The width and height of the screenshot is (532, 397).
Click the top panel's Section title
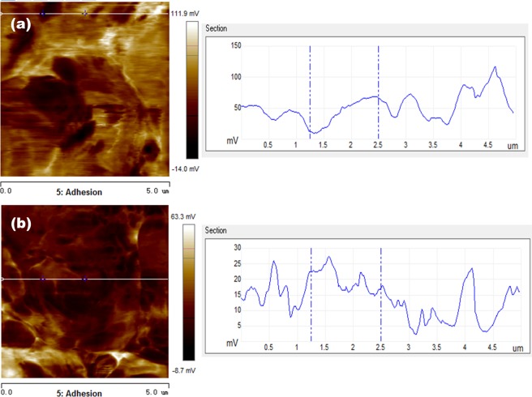[217, 28]
